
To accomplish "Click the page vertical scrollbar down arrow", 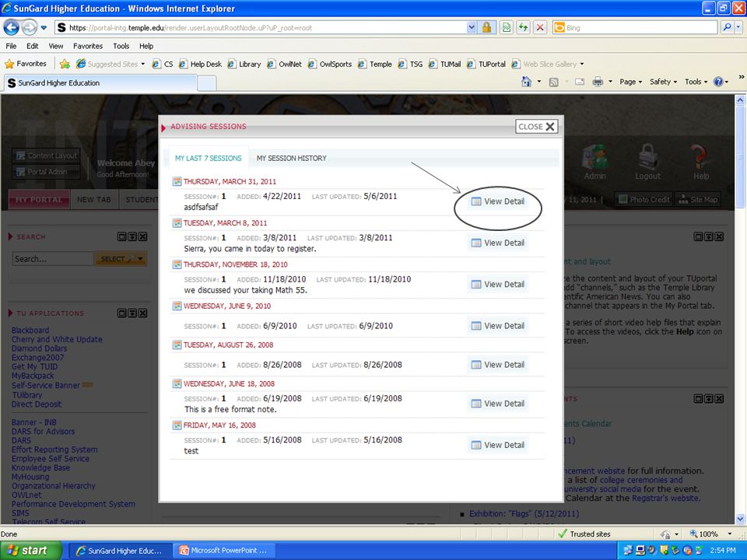I will [740, 519].
